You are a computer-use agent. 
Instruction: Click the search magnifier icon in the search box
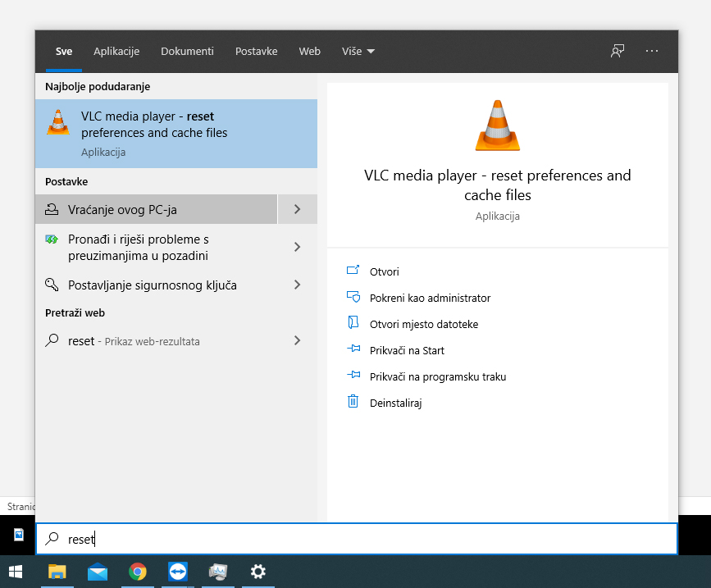click(x=52, y=539)
